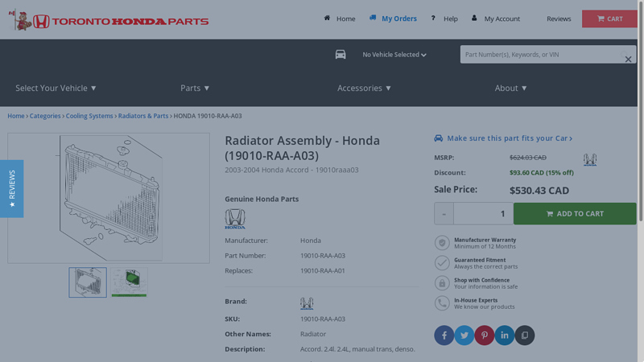Share product on LinkedIn icon

point(504,335)
